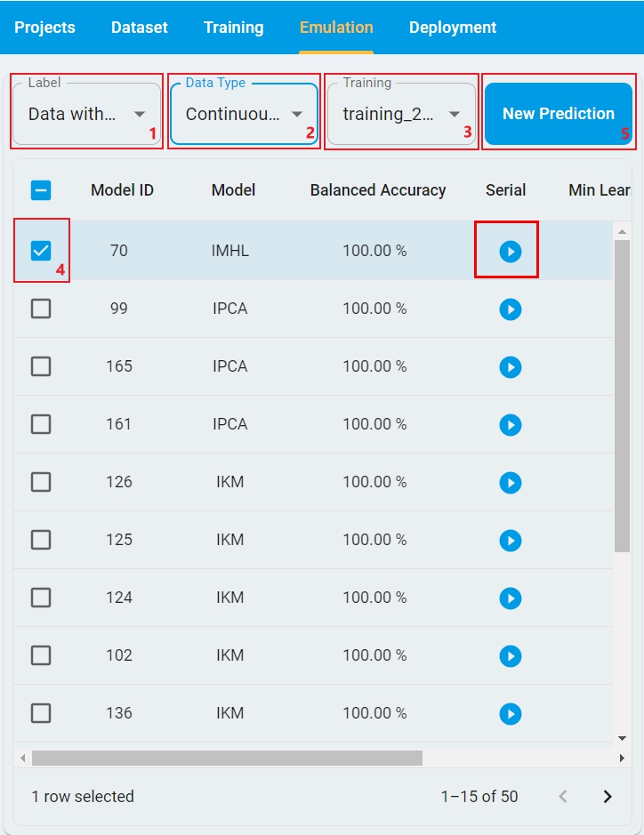Run serial for model 124
The image size is (644, 835).
[510, 598]
